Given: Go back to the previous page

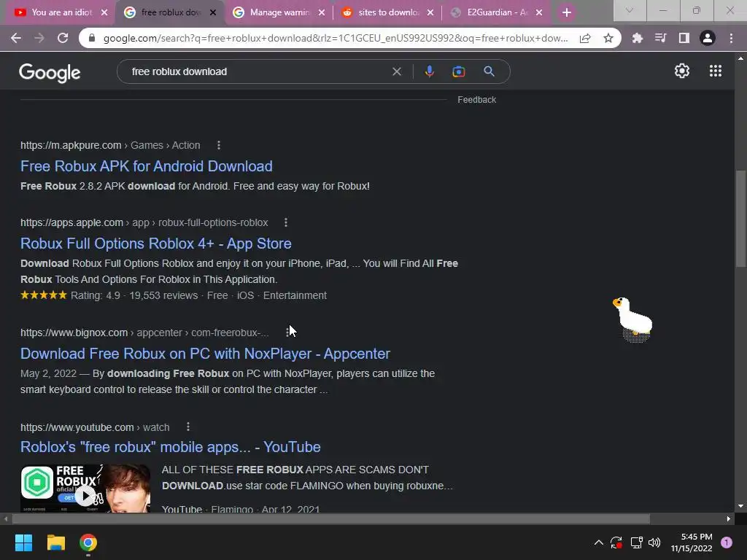Looking at the screenshot, I should point(16,38).
